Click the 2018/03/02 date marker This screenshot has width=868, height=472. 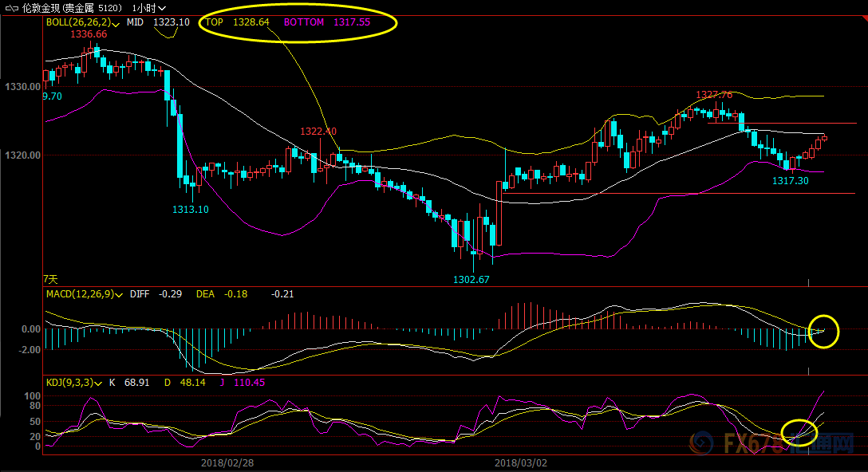(x=520, y=462)
